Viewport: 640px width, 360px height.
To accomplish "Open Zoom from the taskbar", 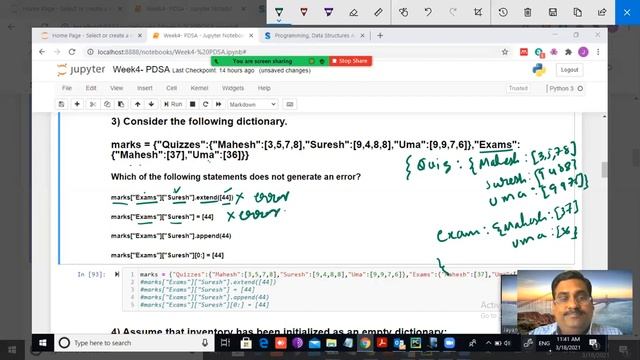I will coord(449,343).
